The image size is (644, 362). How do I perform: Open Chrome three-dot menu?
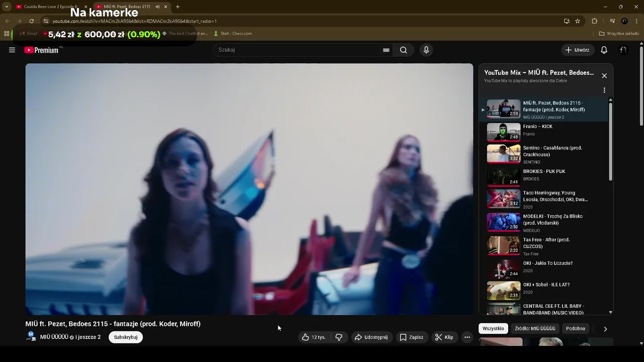(636, 21)
